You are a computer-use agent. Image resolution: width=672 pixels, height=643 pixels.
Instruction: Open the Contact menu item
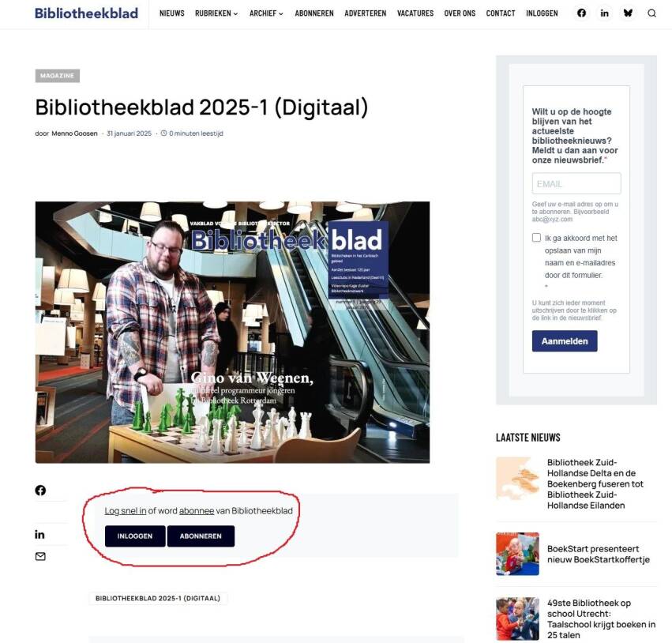501,13
